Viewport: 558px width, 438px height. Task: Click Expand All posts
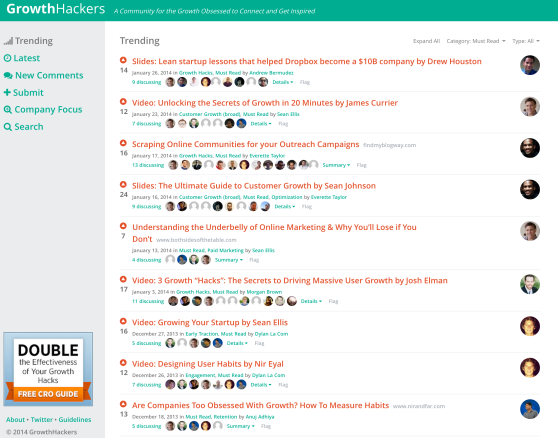coord(426,41)
